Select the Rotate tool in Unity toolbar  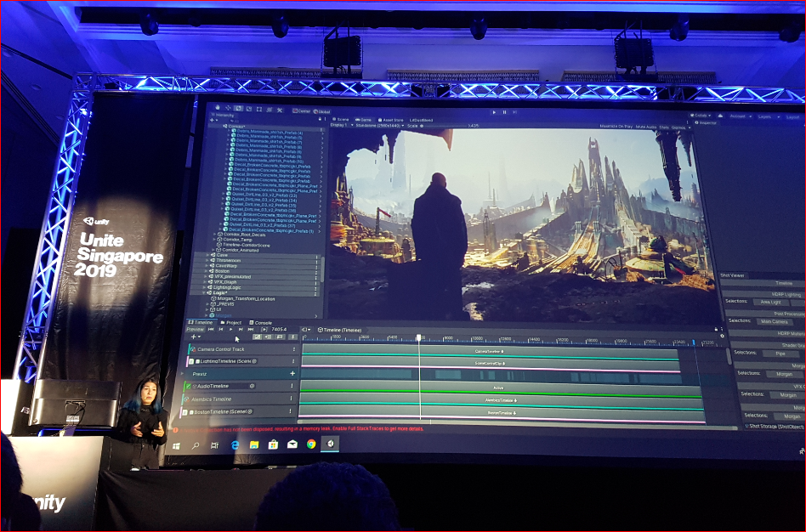pos(239,109)
